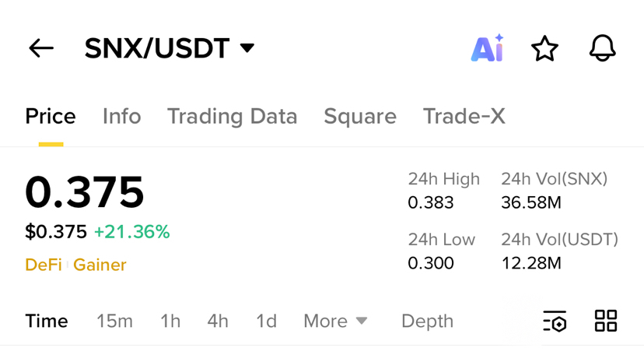Viewport: 644px width, 362px height.
Task: Expand the More intervals dropdown
Action: 335,321
